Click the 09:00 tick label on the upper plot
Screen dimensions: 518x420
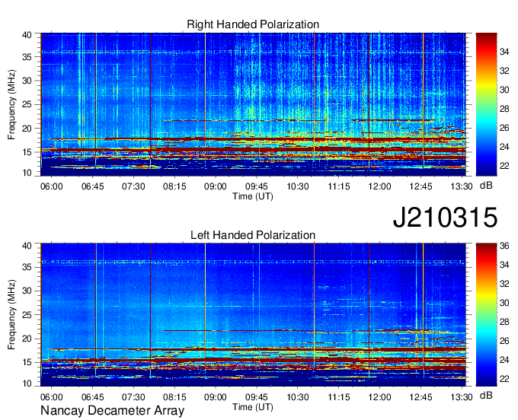tap(216, 186)
